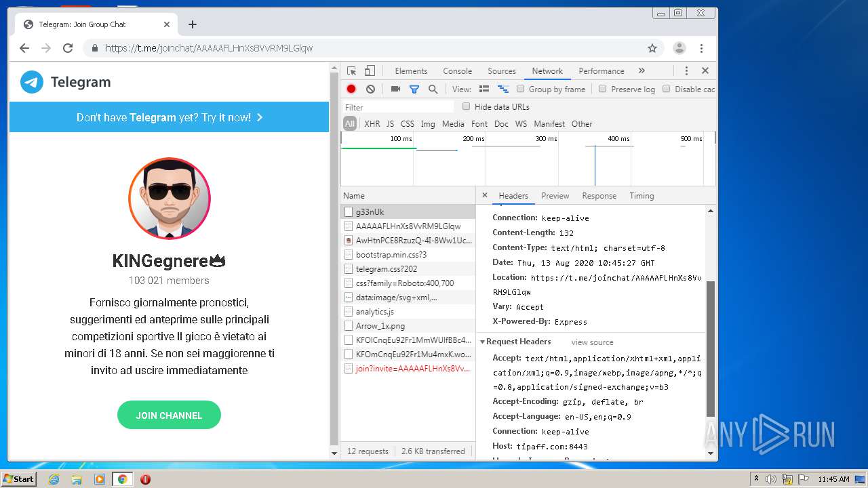Enable Group by frame checkbox
Viewport: 868px width, 488px height.
click(521, 89)
